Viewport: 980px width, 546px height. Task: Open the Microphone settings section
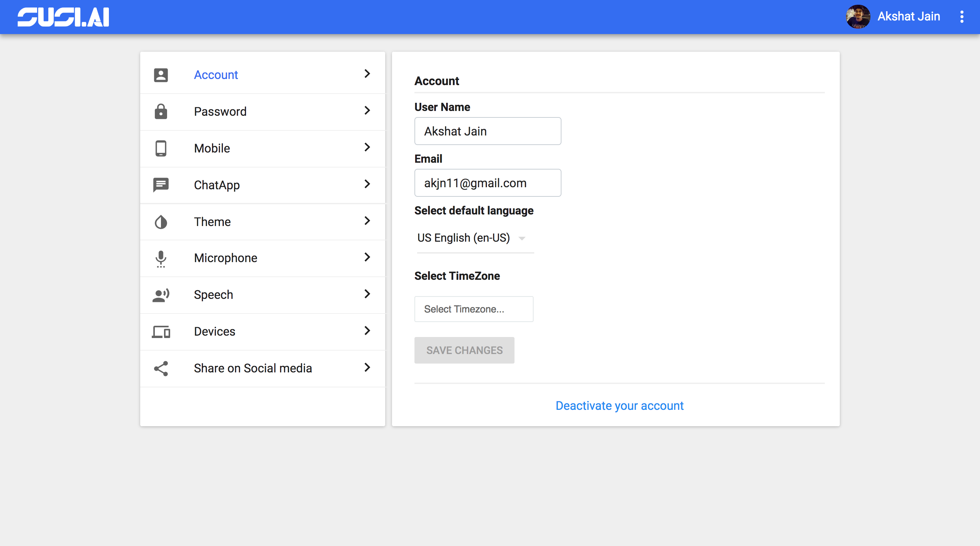226,258
